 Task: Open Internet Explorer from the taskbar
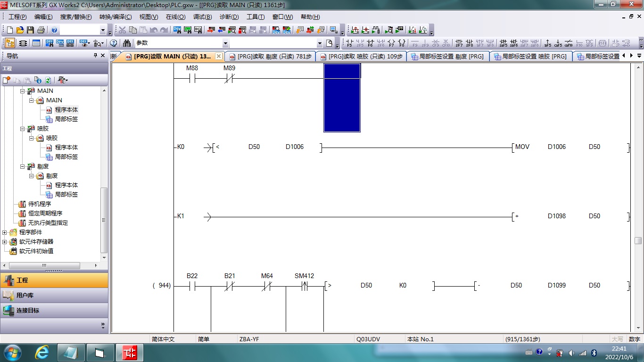(x=42, y=353)
